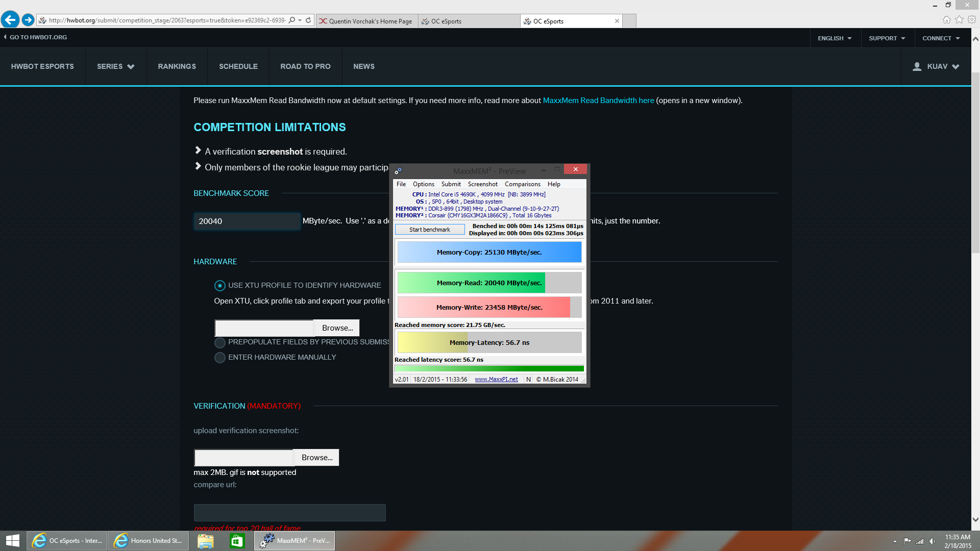Screen dimensions: 980x551
Task: Switch to OC eSports taskbar window
Action: tap(67, 541)
